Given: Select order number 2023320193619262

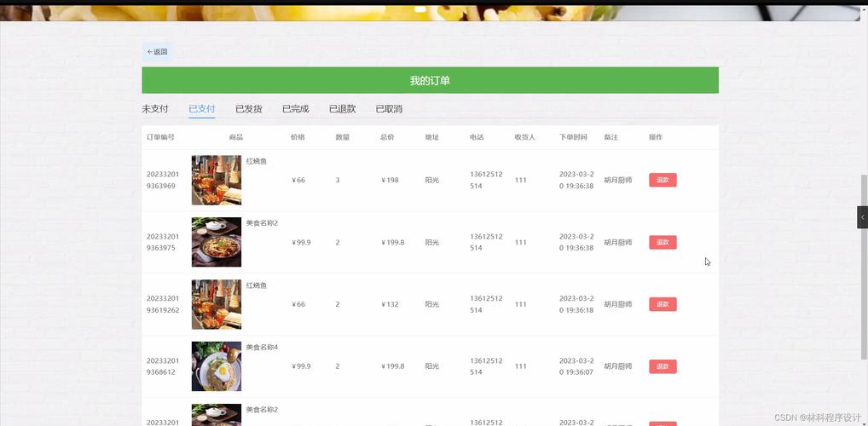Looking at the screenshot, I should coord(164,304).
